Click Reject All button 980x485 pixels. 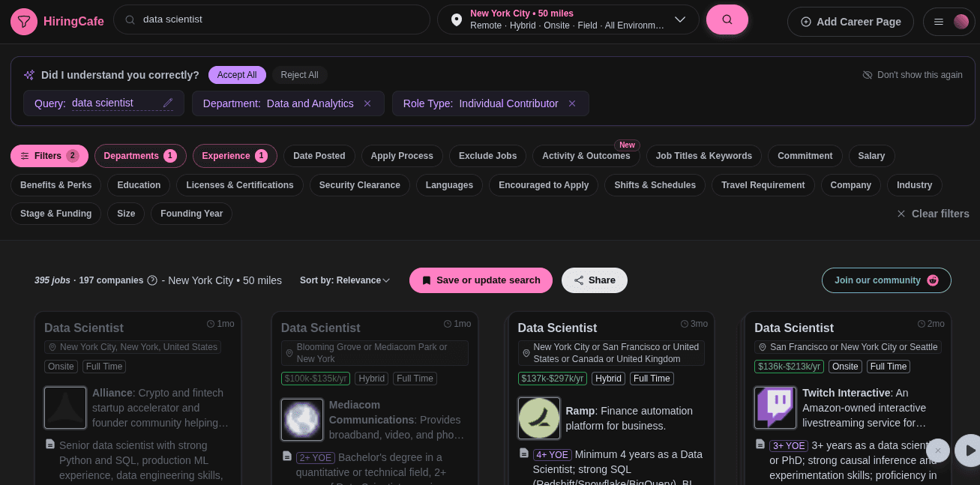299,75
